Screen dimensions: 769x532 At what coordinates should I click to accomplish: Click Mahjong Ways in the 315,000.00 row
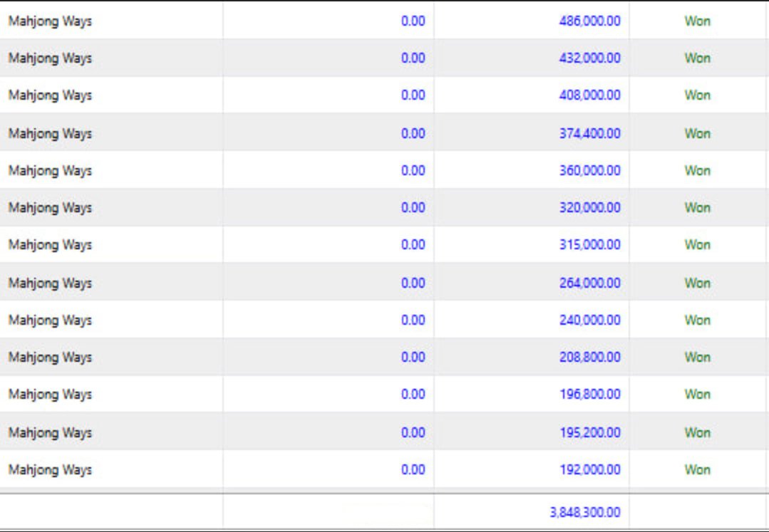coord(50,245)
